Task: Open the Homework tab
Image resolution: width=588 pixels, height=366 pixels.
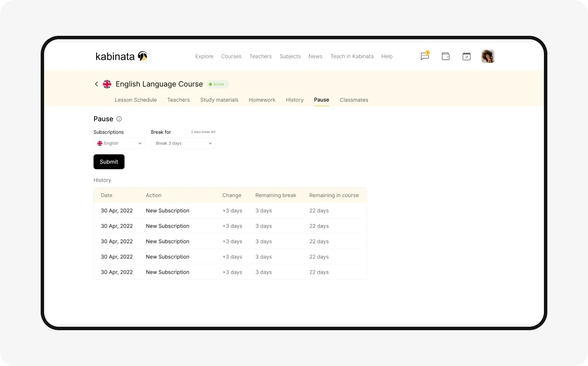Action: coord(262,100)
